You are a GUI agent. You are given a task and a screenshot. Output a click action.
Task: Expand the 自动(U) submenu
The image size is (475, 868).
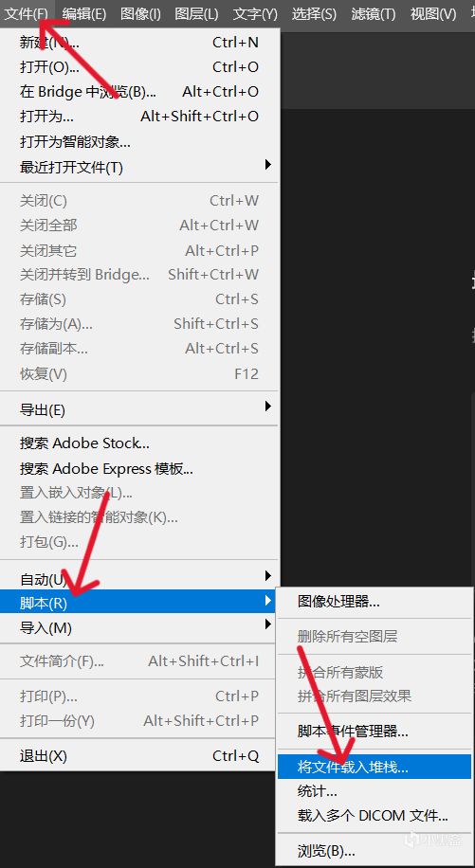point(139,579)
